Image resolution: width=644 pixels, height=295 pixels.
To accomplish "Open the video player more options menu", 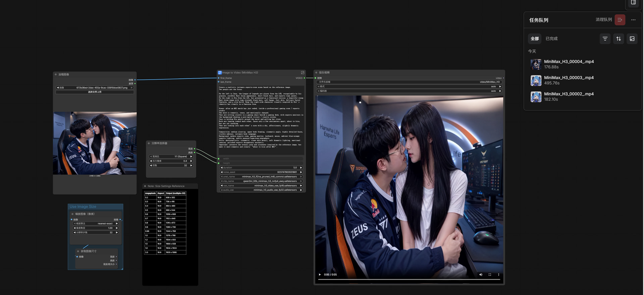I will [498, 275].
